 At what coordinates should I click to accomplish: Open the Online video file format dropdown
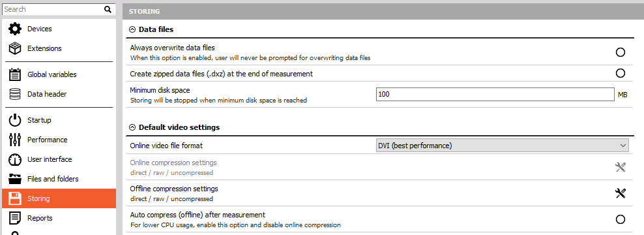click(503, 146)
